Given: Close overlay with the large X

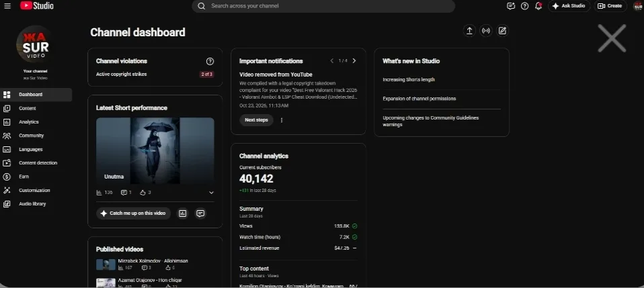Looking at the screenshot, I should [612, 38].
